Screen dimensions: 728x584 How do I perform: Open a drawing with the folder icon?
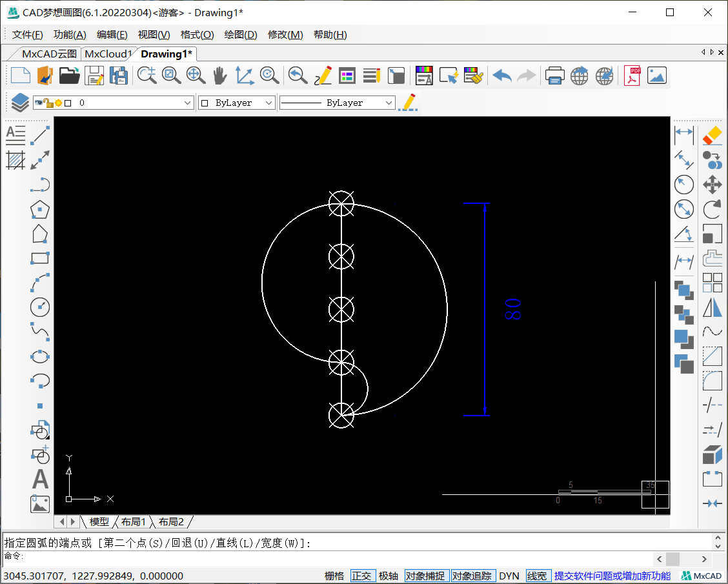pos(69,76)
